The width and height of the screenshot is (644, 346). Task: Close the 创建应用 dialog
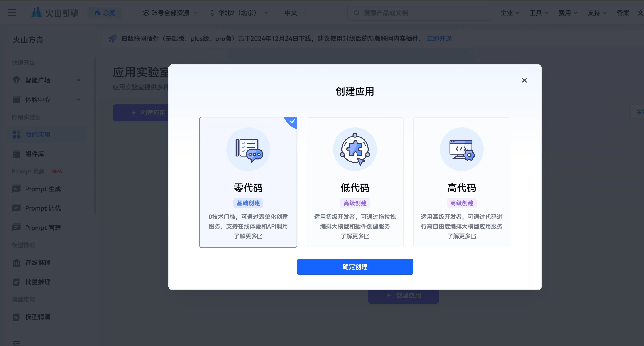click(525, 80)
